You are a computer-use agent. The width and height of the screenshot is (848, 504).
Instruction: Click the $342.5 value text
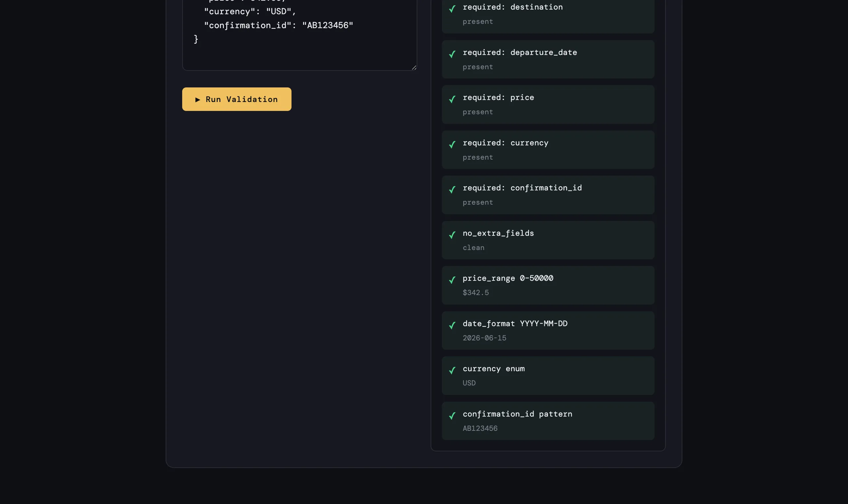coord(476,292)
